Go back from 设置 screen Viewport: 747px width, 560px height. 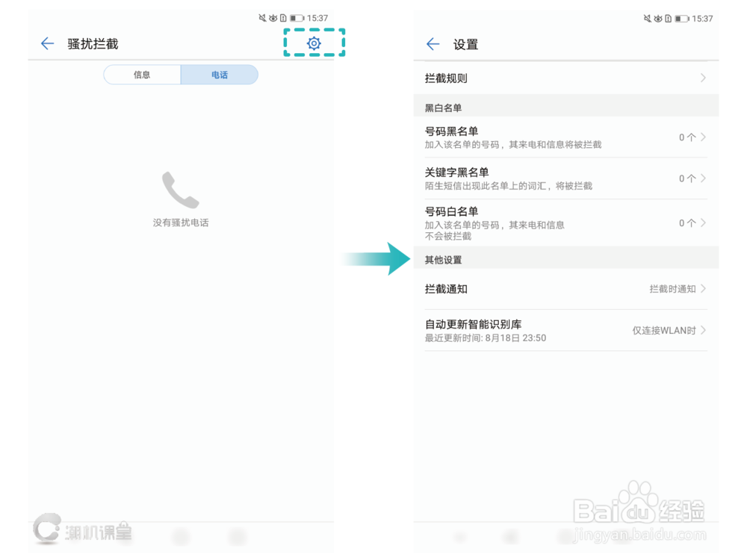pyautogui.click(x=433, y=44)
